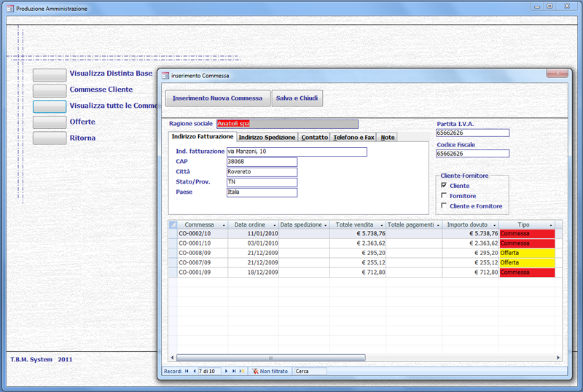Go to previous record arrow
The width and height of the screenshot is (583, 392).
(x=194, y=371)
